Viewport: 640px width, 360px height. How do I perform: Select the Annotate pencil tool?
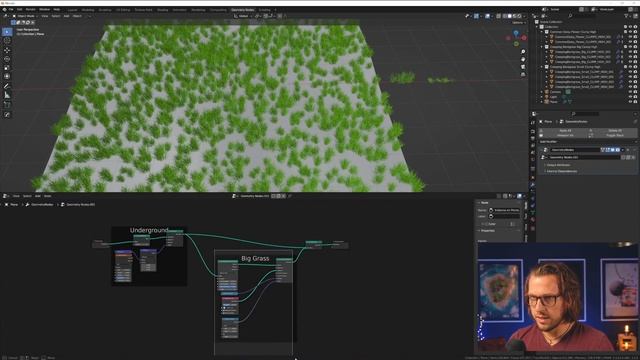pyautogui.click(x=7, y=86)
